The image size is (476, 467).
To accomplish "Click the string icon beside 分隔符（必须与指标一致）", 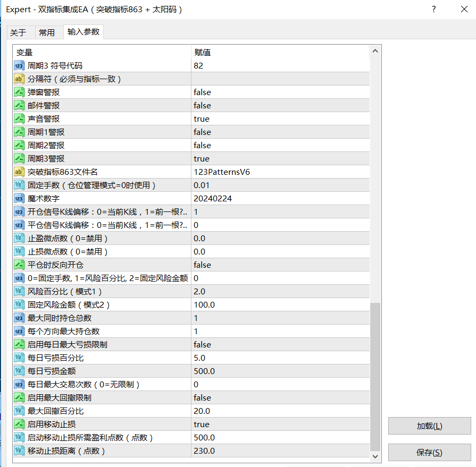I will point(19,79).
